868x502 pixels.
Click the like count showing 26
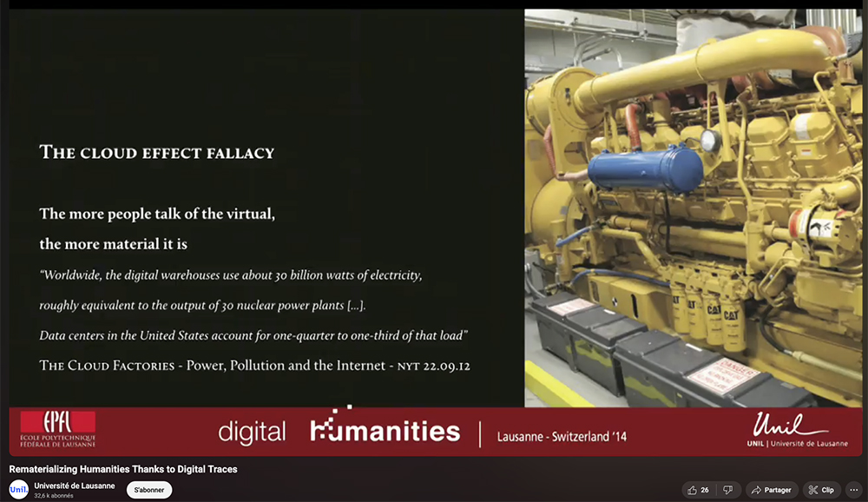tap(706, 489)
